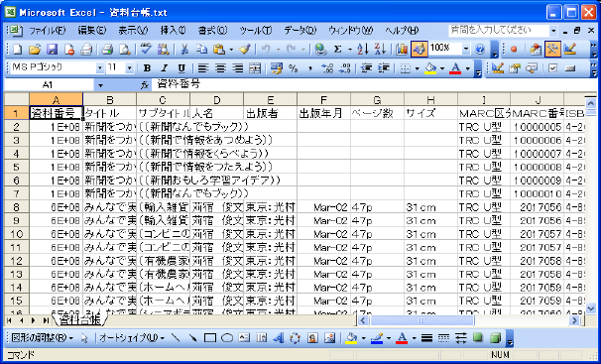Toggle the Drawing toolbar button
Screen dimensions: 601x364
coord(420,49)
